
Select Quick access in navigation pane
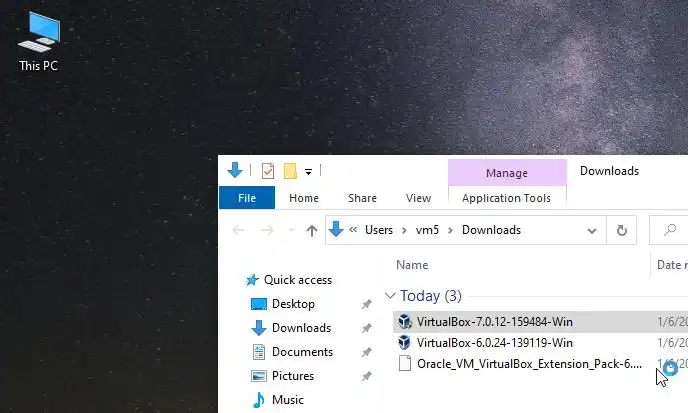click(x=298, y=280)
